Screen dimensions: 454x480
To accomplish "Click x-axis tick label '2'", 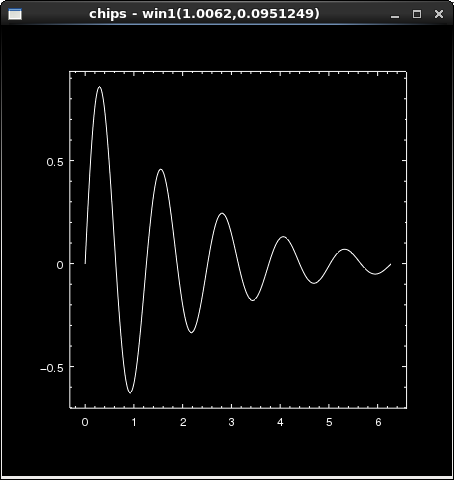I will [x=183, y=422].
